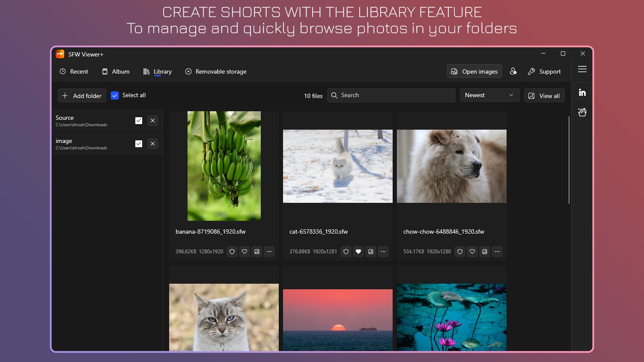Open more options for banana-8719086_1920.sfw

[x=269, y=252]
